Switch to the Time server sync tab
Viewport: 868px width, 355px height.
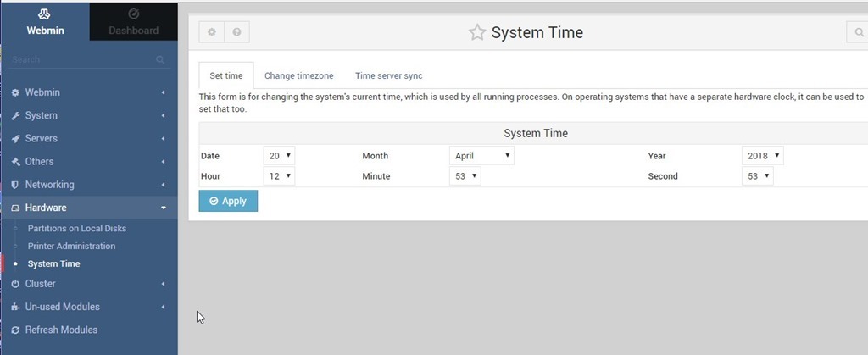coord(388,76)
